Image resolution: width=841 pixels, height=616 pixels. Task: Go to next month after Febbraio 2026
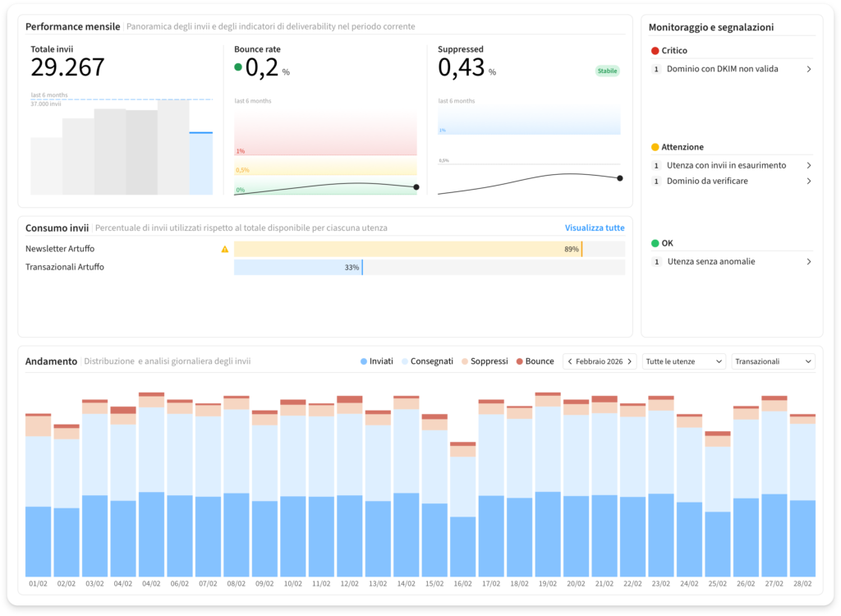click(630, 361)
